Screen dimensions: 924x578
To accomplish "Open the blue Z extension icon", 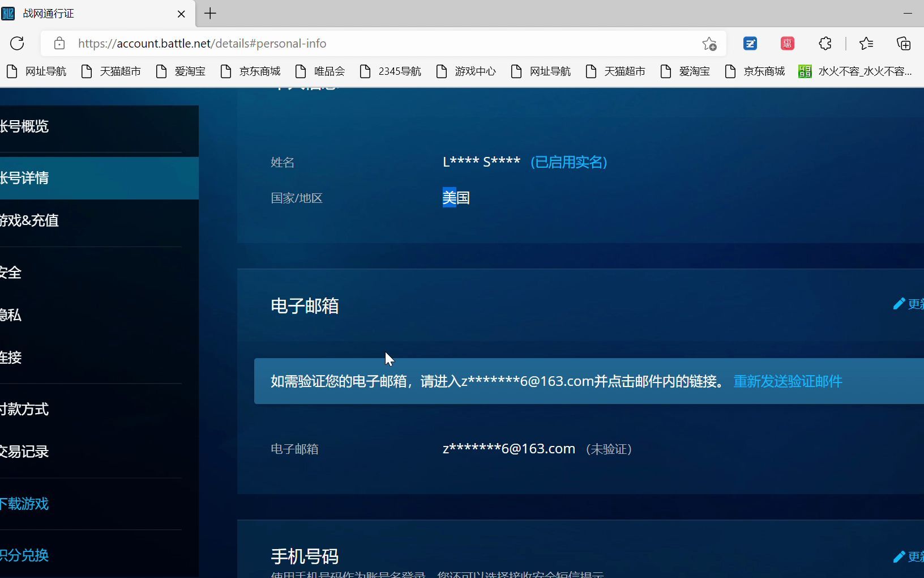I will pyautogui.click(x=750, y=43).
